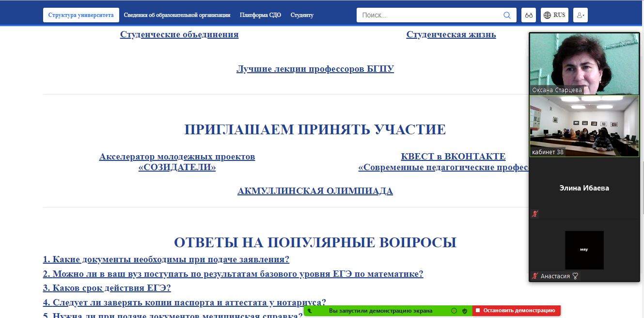Click Остановить демонстрацию button
The height and width of the screenshot is (318, 644).
[x=516, y=311]
